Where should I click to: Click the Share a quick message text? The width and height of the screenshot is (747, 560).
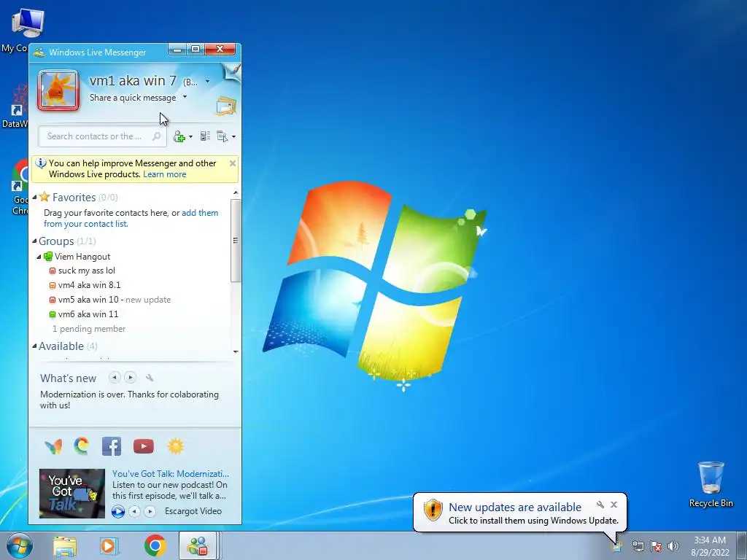[133, 98]
